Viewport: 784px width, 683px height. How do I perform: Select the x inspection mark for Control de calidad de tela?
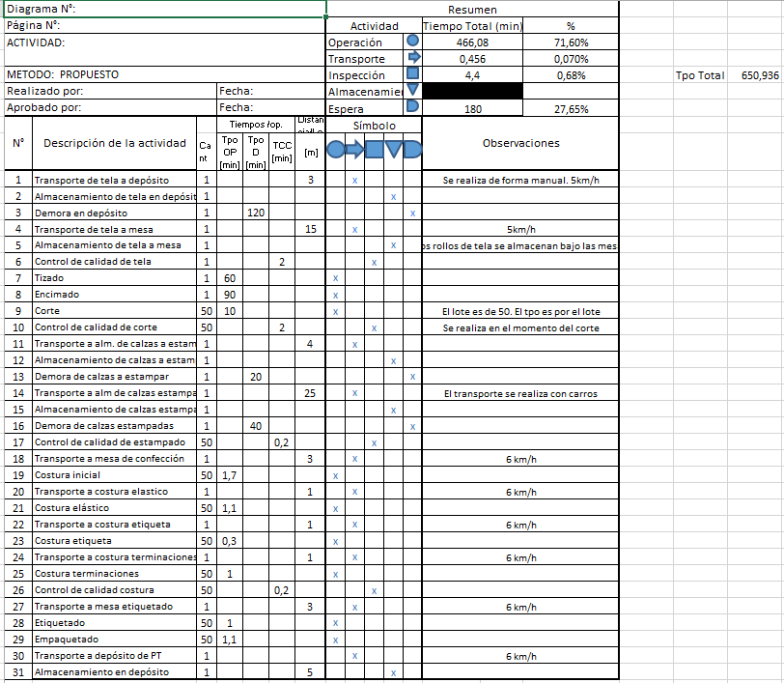coord(374,262)
